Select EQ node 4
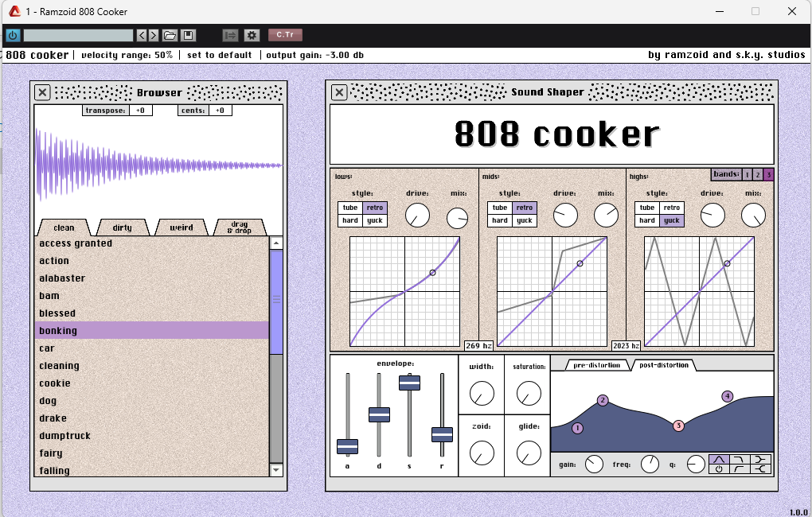 [x=727, y=396]
